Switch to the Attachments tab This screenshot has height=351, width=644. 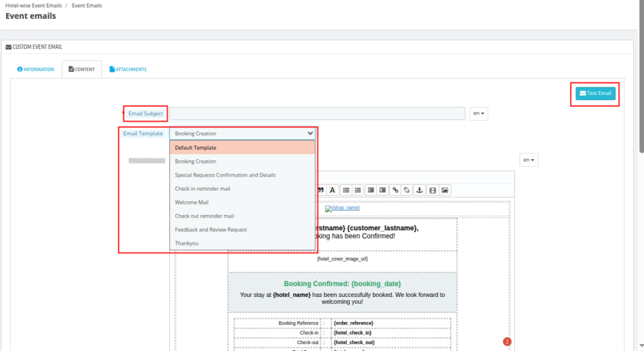[128, 69]
